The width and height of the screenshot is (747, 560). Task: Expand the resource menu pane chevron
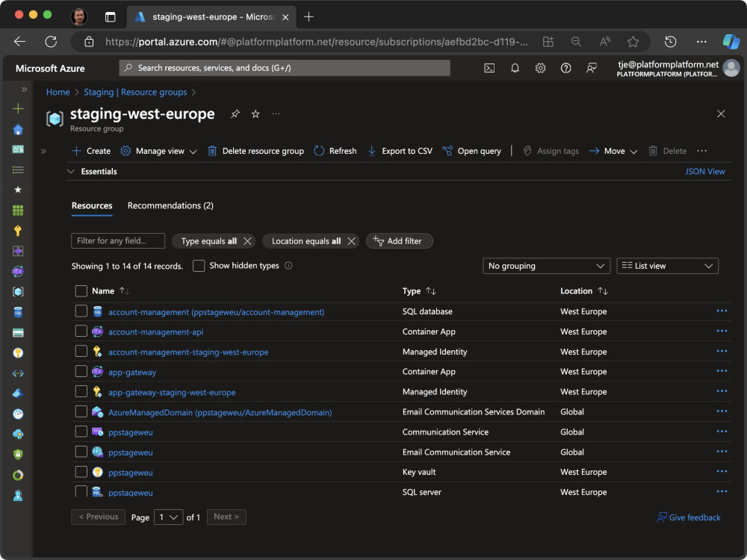[43, 152]
